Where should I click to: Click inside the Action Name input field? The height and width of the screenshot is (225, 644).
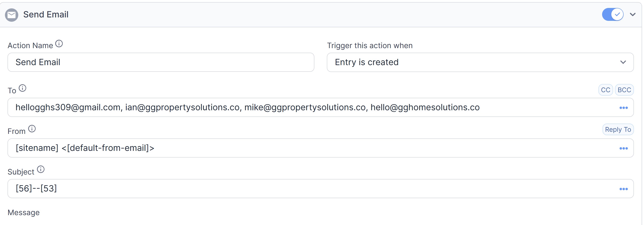coord(161,62)
